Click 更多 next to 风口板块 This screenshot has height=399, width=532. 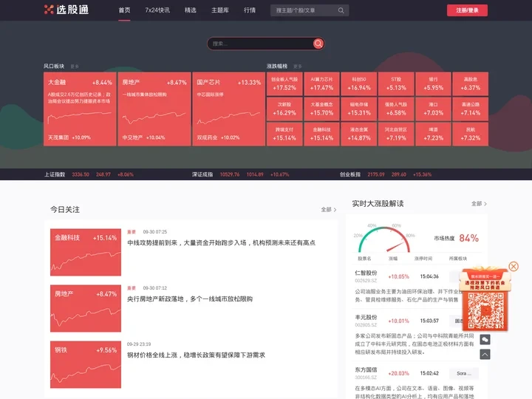75,66
